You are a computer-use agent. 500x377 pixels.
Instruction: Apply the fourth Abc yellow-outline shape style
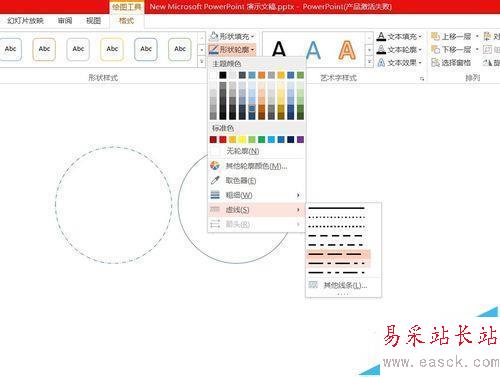(x=112, y=49)
